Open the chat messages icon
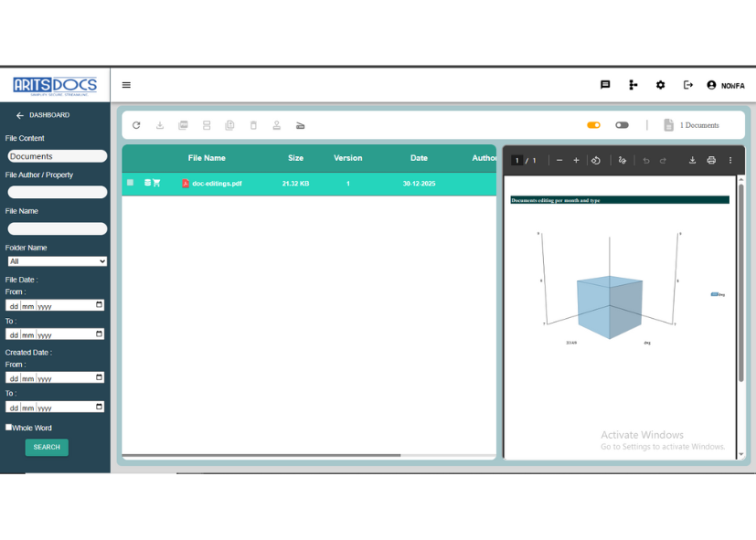Viewport: 756px width, 540px height. (605, 85)
